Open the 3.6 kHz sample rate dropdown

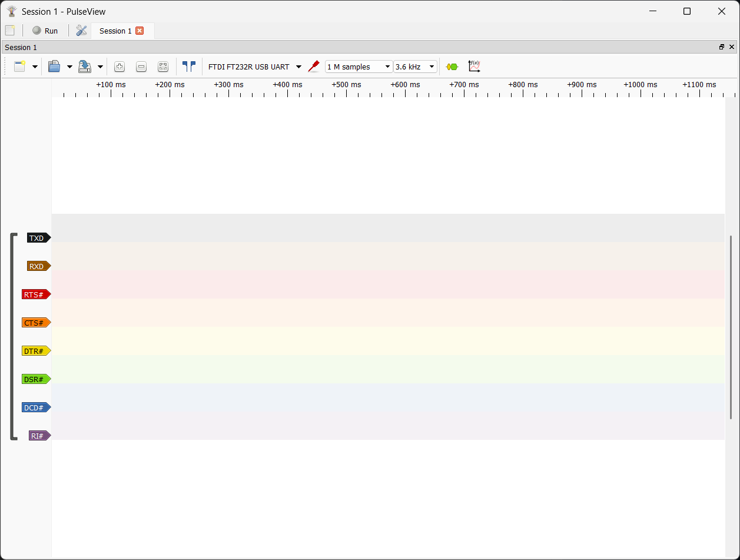[415, 67]
